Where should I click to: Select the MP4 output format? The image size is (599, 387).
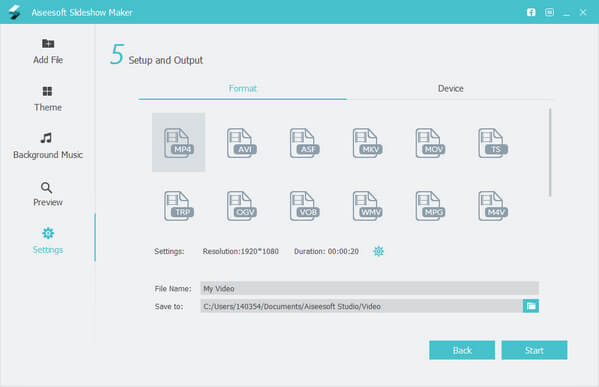pos(178,142)
